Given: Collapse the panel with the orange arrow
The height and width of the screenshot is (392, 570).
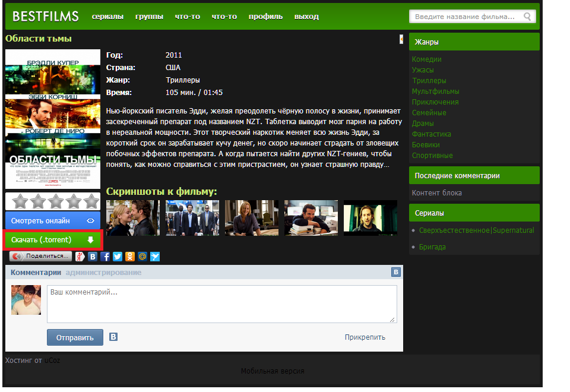Looking at the screenshot, I should (401, 39).
